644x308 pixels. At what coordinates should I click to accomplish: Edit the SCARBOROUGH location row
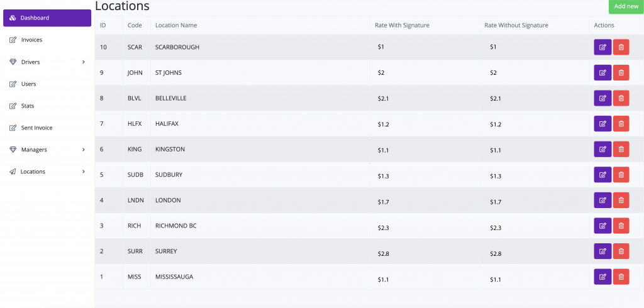[x=602, y=47]
